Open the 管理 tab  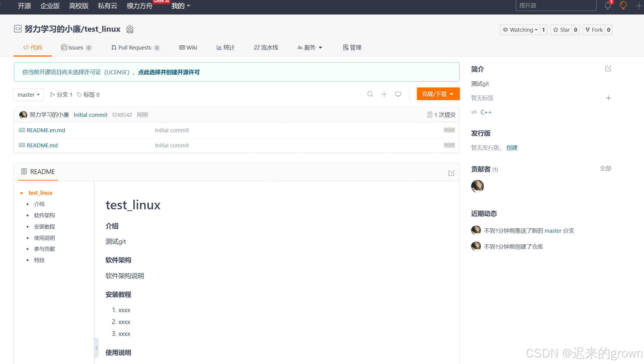[x=352, y=47]
